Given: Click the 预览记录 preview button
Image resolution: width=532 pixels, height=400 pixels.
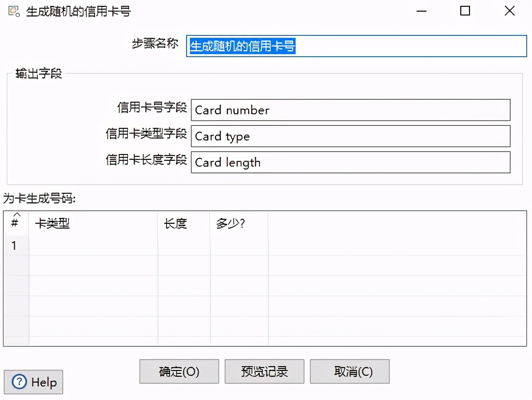Looking at the screenshot, I should [264, 371].
